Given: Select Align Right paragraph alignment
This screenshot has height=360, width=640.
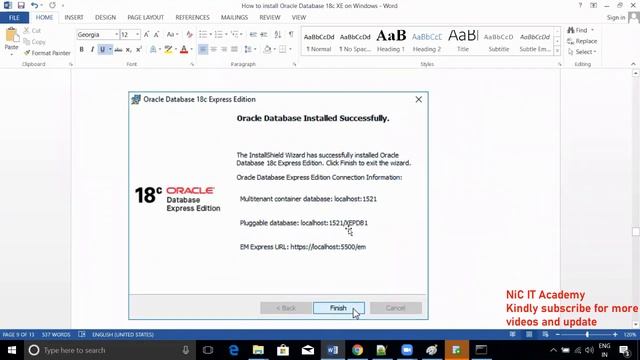Looking at the screenshot, I should [224, 50].
